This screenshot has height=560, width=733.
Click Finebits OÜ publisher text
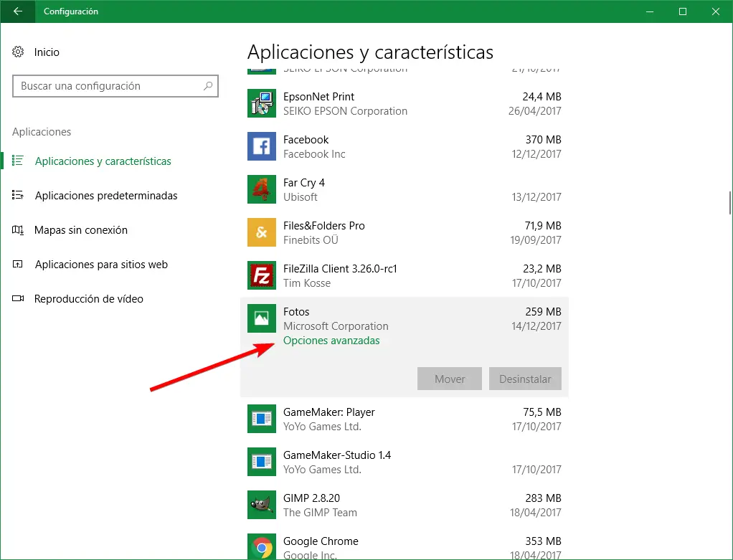coord(311,240)
